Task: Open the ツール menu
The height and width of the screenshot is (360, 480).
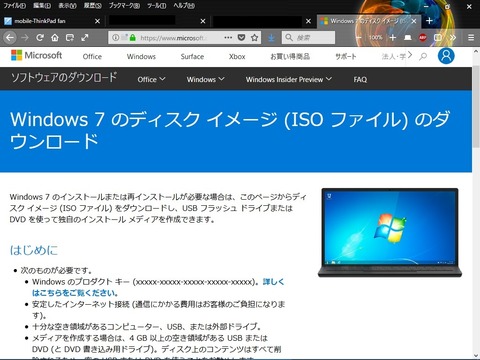Action: pyautogui.click(x=157, y=6)
